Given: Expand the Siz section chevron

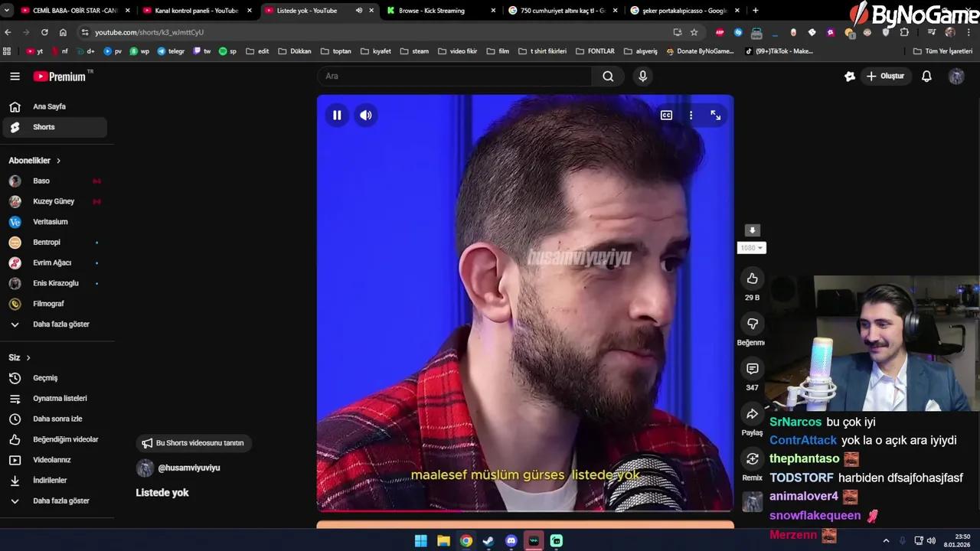Looking at the screenshot, I should coord(28,358).
